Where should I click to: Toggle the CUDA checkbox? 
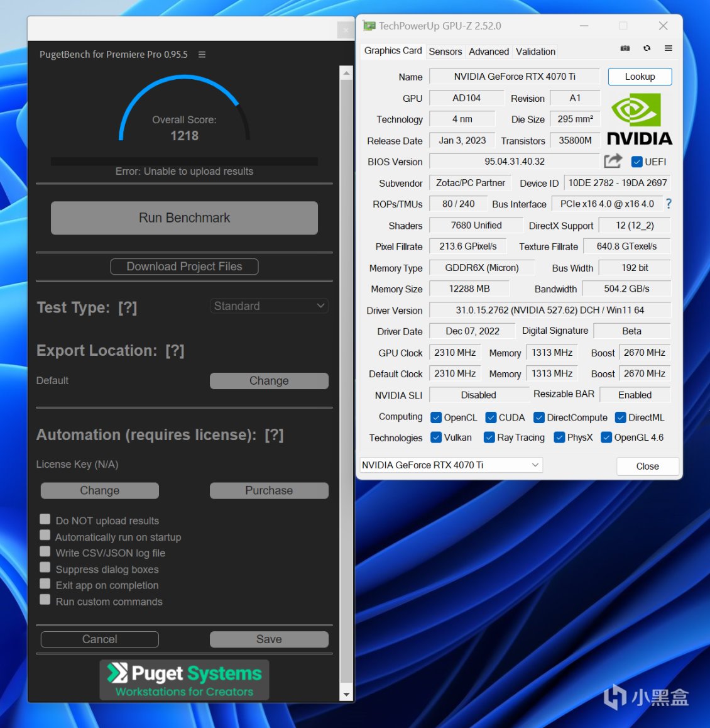(491, 417)
